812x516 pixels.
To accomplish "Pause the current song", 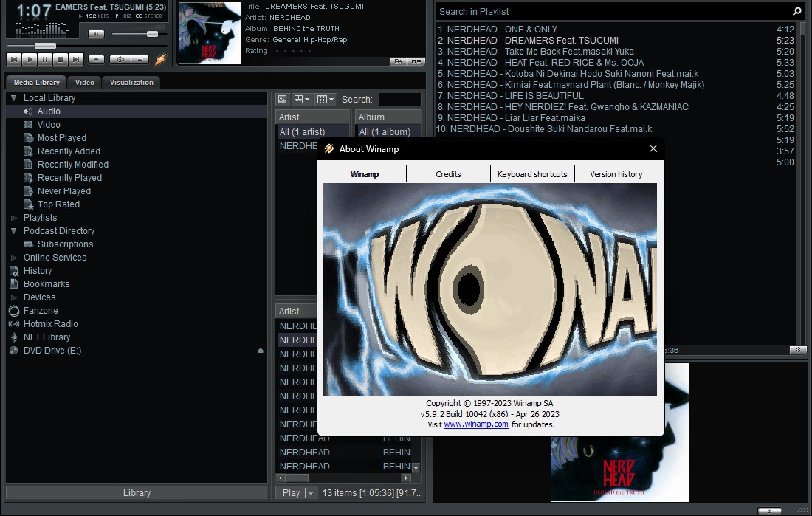I will (x=45, y=60).
